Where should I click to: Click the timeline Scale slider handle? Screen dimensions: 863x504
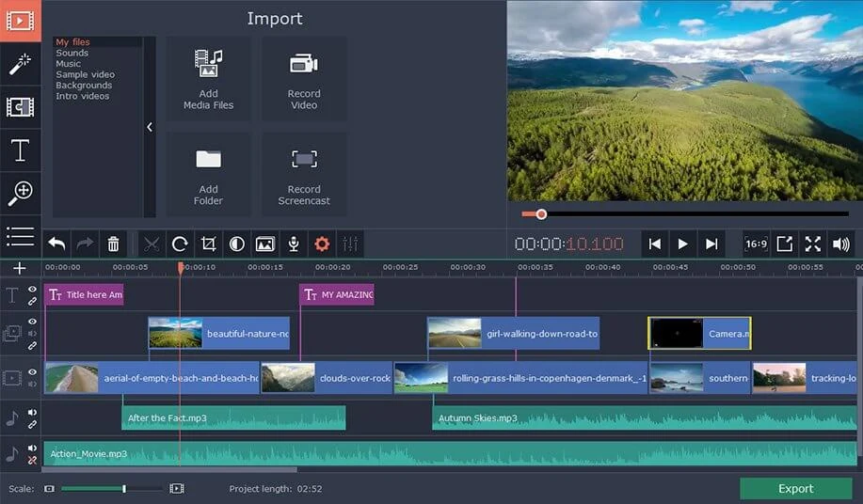pos(124,489)
